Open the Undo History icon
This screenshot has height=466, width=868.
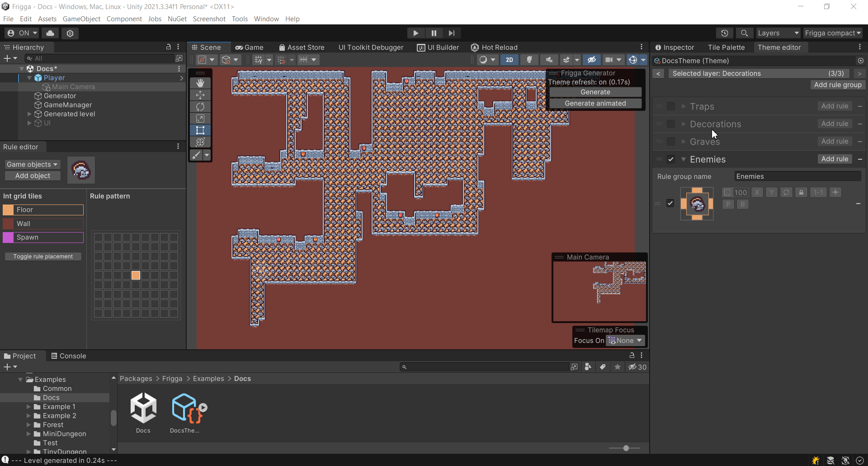tap(725, 33)
